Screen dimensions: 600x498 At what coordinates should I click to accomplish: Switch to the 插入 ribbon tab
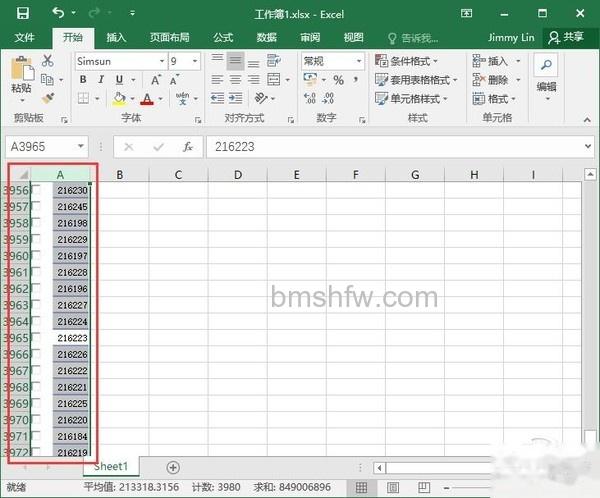116,38
